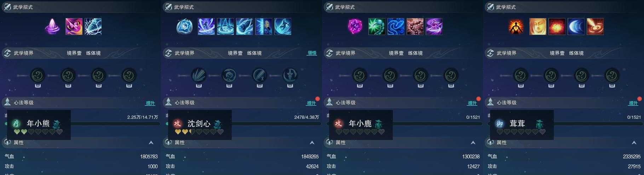Toggle last realm slot in 年小鹿 panel
The image size is (644, 175).
pyautogui.click(x=451, y=75)
